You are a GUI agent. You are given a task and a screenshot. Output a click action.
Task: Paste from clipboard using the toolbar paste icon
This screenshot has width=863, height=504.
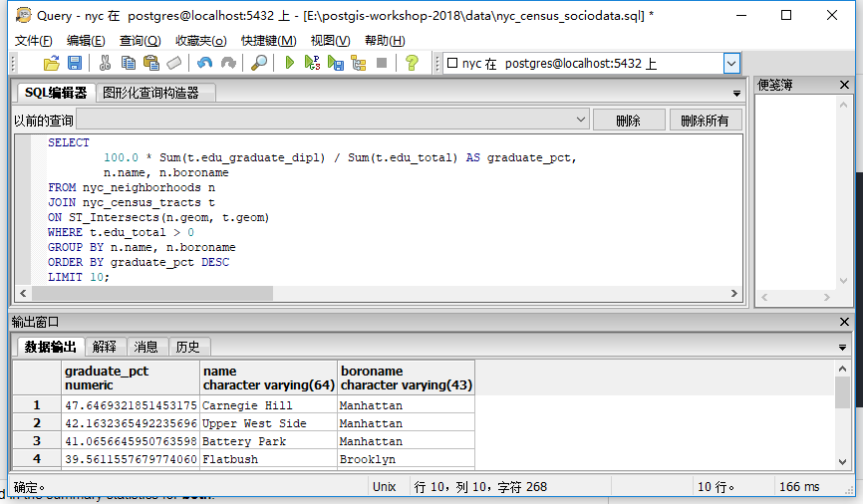click(150, 64)
